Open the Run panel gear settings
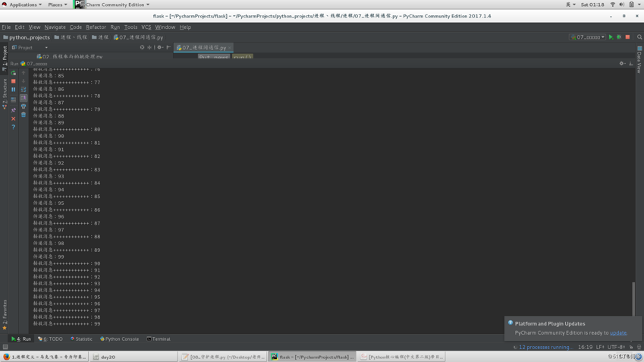Viewport: 644px width, 362px height. [621, 64]
